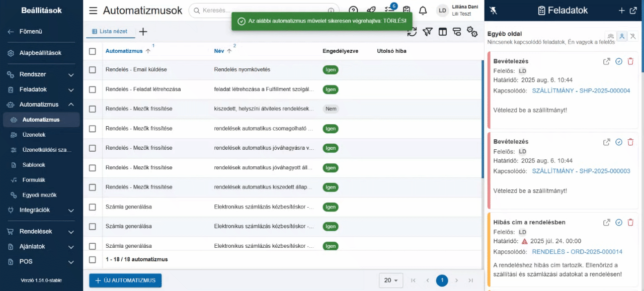Open the column settings icon
644x291 pixels.
443,31
